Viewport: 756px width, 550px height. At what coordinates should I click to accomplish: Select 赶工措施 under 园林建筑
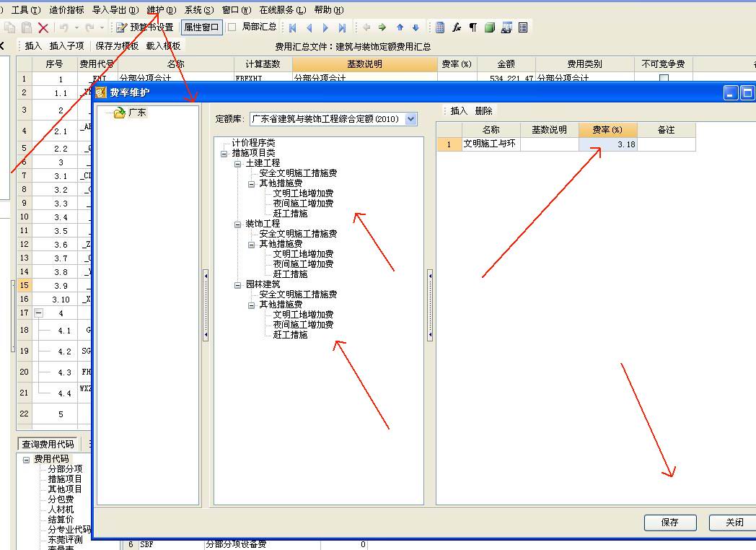click(290, 335)
